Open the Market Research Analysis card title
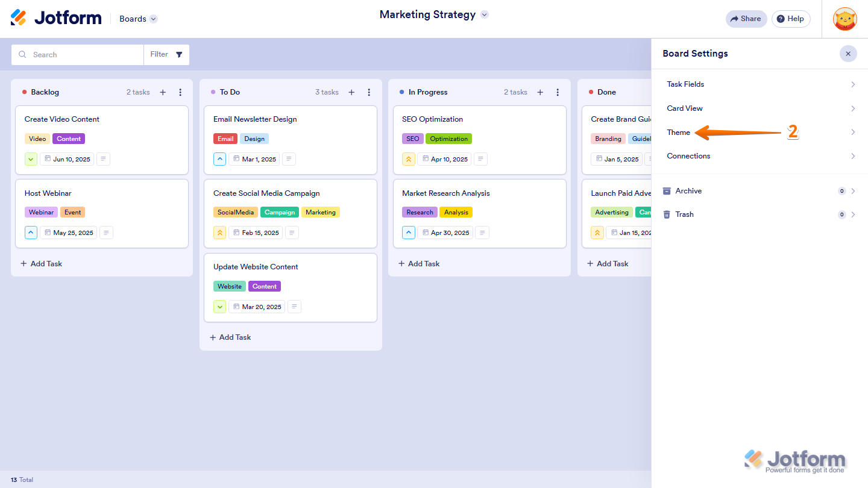The width and height of the screenshot is (868, 488). (446, 193)
